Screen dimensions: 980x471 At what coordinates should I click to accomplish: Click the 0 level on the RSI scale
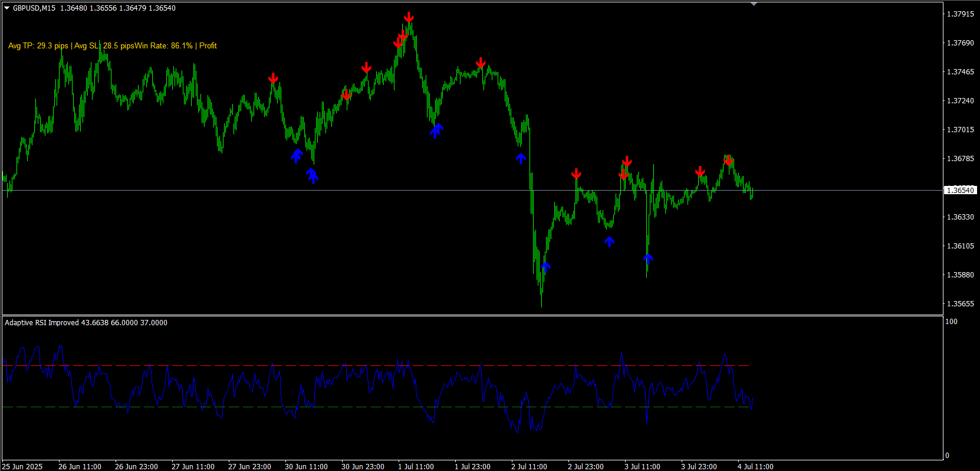[948, 455]
